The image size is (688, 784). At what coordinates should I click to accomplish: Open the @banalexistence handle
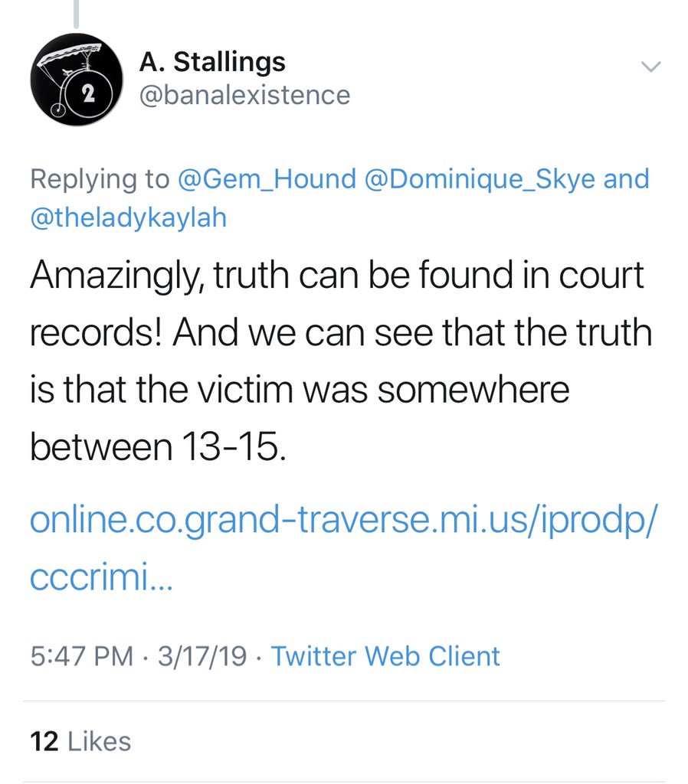tap(244, 95)
